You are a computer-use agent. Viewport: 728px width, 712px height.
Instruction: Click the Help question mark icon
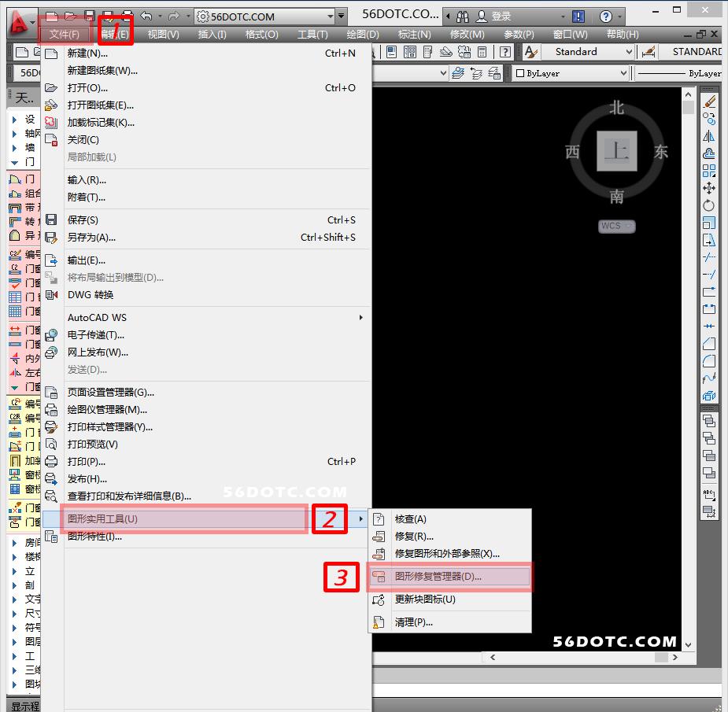605,16
